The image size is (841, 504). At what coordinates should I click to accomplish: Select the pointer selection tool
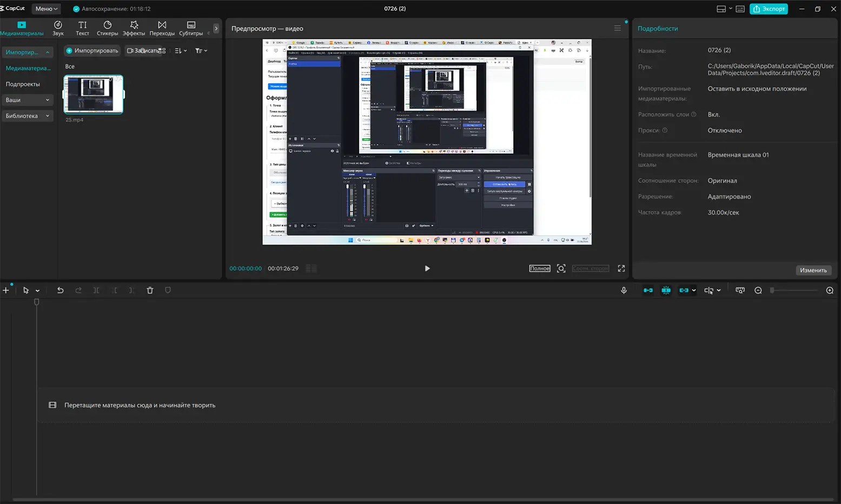(25, 290)
